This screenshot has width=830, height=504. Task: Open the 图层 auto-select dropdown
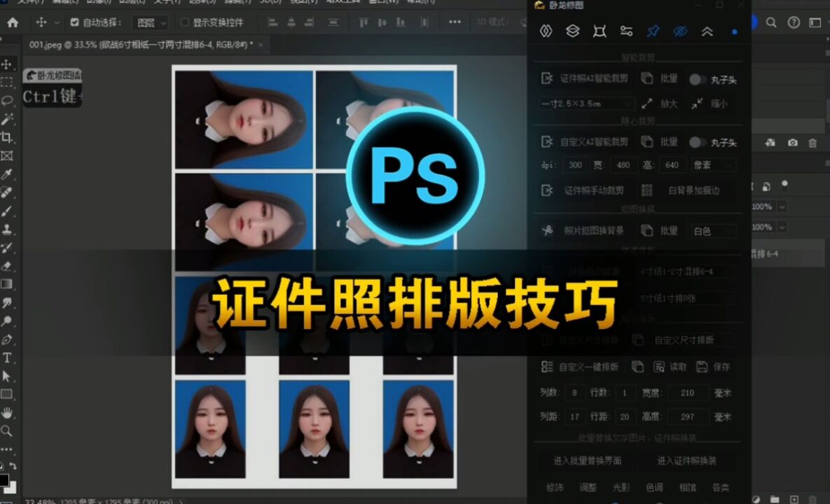pyautogui.click(x=151, y=22)
